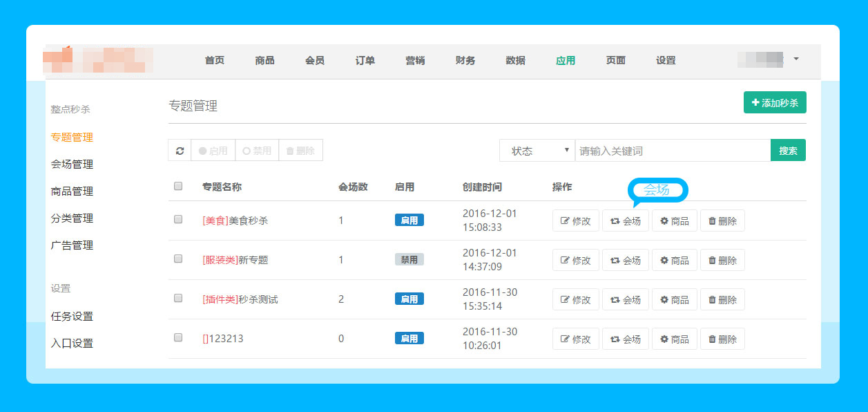Open 广告管理 in the sidebar
The image size is (868, 412).
[72, 245]
